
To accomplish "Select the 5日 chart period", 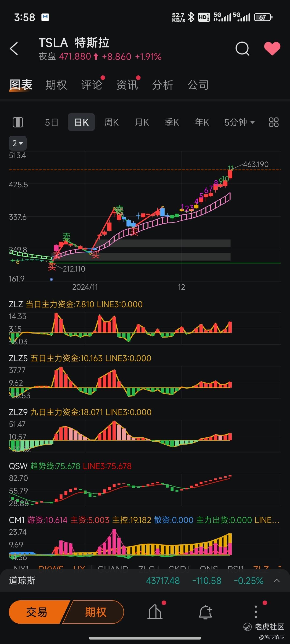I will 52,122.
